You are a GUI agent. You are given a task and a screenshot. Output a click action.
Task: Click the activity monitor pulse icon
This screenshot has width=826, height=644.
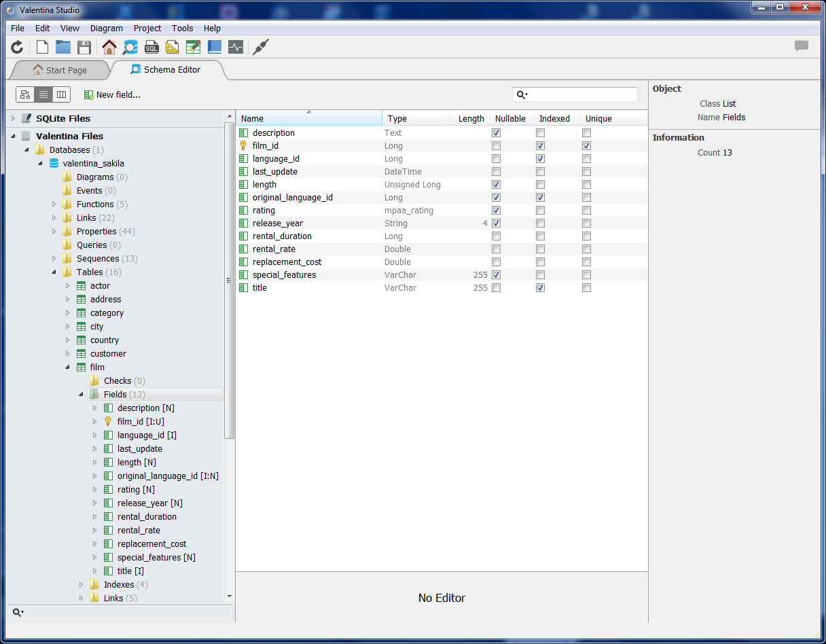tap(236, 47)
